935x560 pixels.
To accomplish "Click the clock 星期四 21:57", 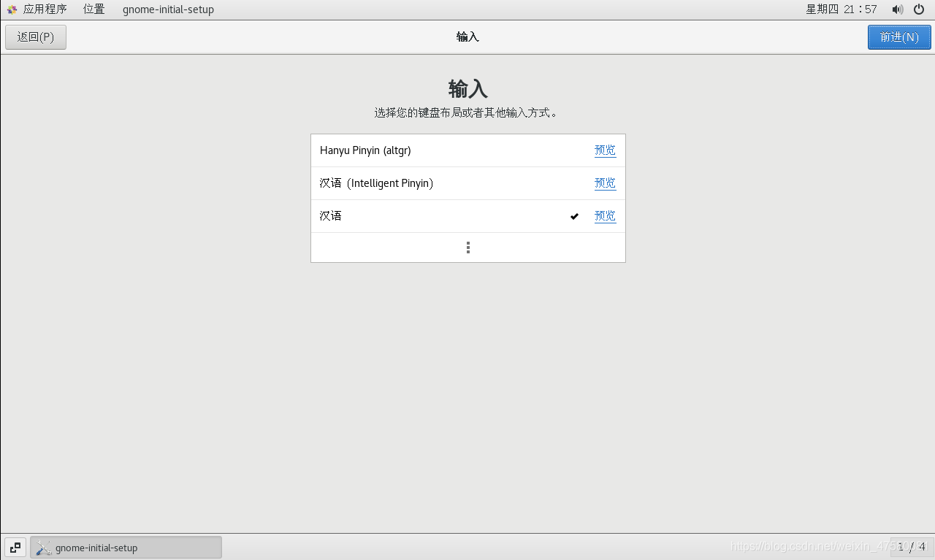I will (x=841, y=9).
